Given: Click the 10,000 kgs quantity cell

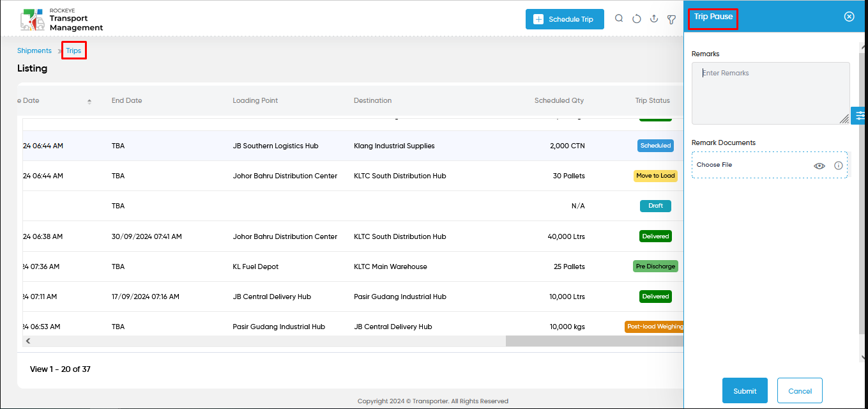Looking at the screenshot, I should tap(567, 327).
